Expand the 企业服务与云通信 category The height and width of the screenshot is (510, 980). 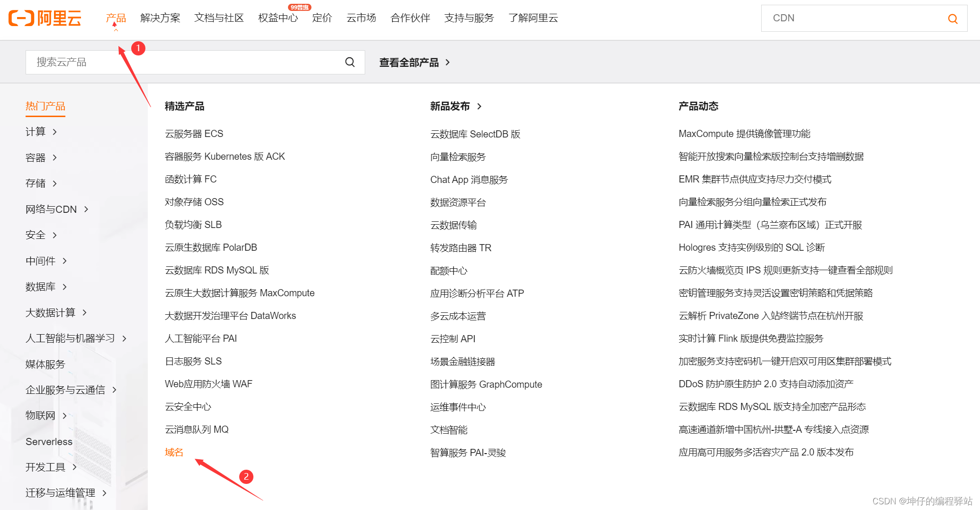point(71,390)
